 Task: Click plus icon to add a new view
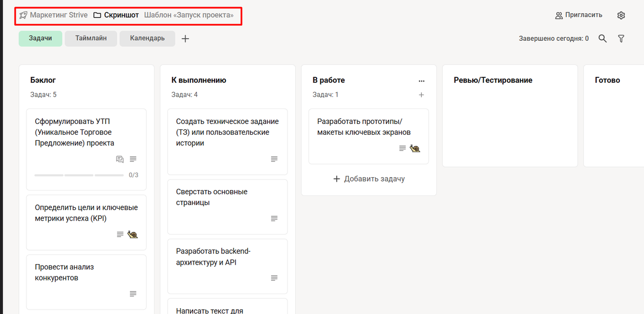point(185,38)
